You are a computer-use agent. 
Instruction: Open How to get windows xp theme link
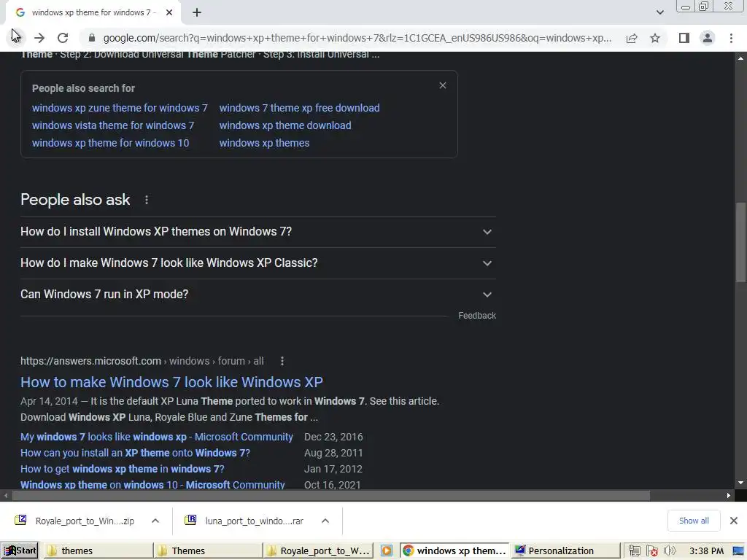(x=123, y=469)
